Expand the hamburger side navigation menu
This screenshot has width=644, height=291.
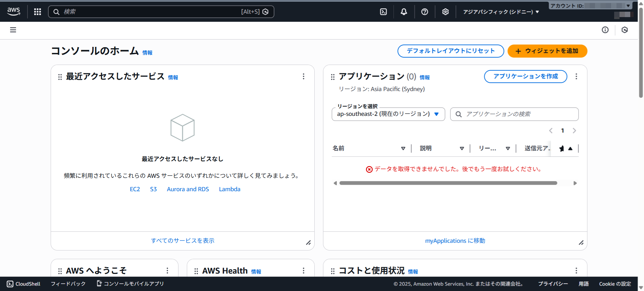coord(13,30)
